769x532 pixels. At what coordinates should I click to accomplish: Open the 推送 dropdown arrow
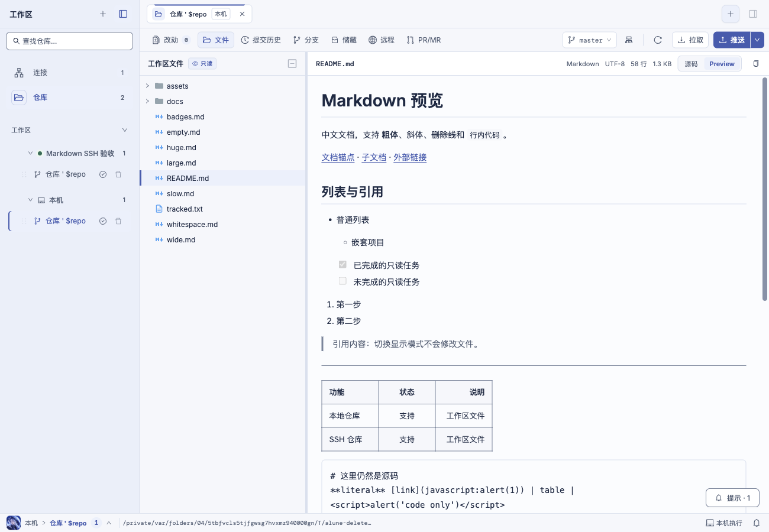[x=758, y=40]
